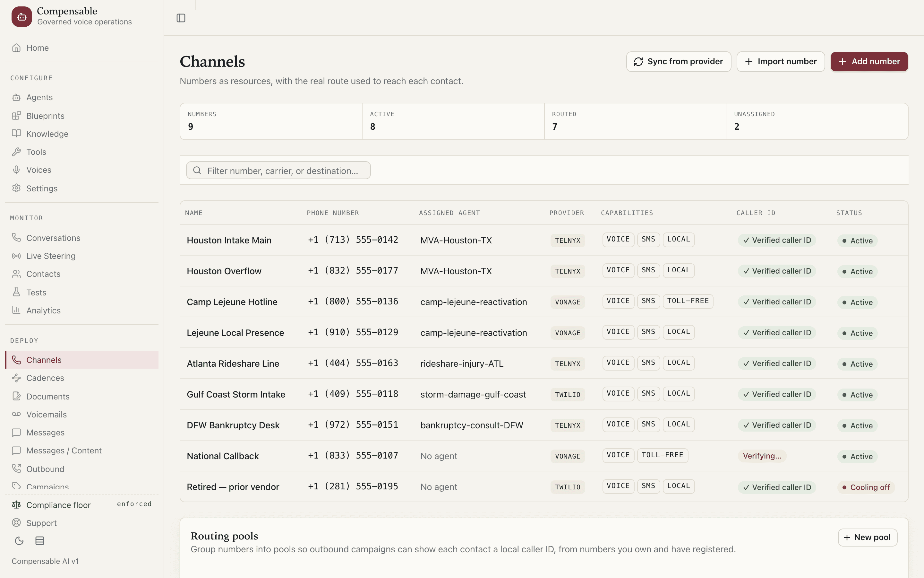The image size is (924, 578).
Task: Click the Support lifebuoy icon
Action: click(16, 522)
